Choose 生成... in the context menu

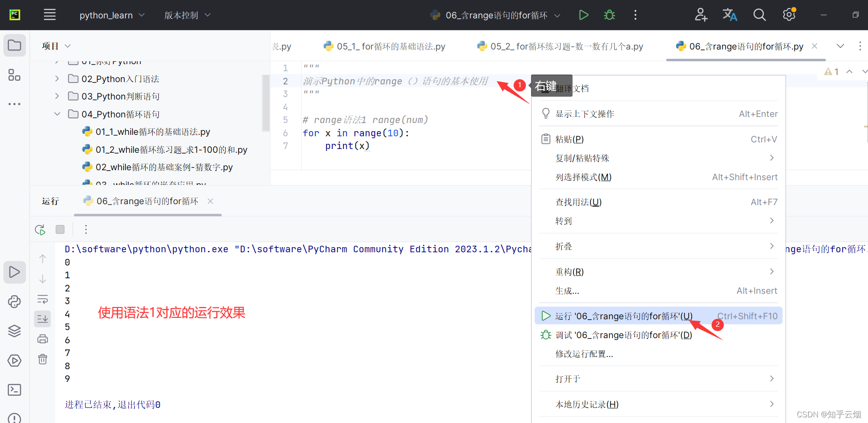(x=658, y=290)
